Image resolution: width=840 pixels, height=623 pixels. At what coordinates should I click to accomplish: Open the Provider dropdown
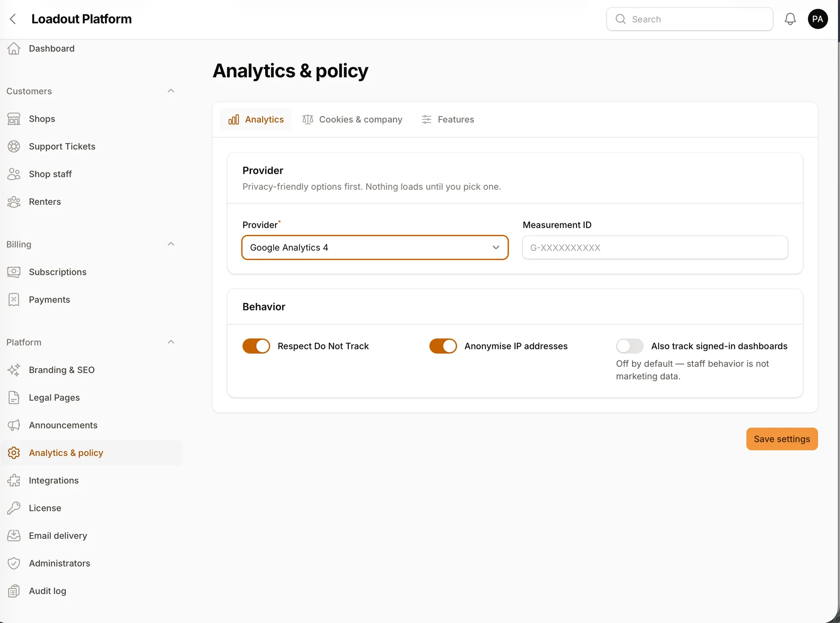(375, 247)
